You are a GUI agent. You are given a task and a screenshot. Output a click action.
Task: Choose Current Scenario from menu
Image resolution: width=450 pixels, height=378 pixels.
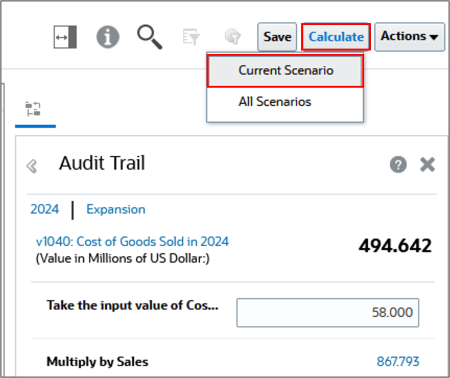pyautogui.click(x=285, y=71)
